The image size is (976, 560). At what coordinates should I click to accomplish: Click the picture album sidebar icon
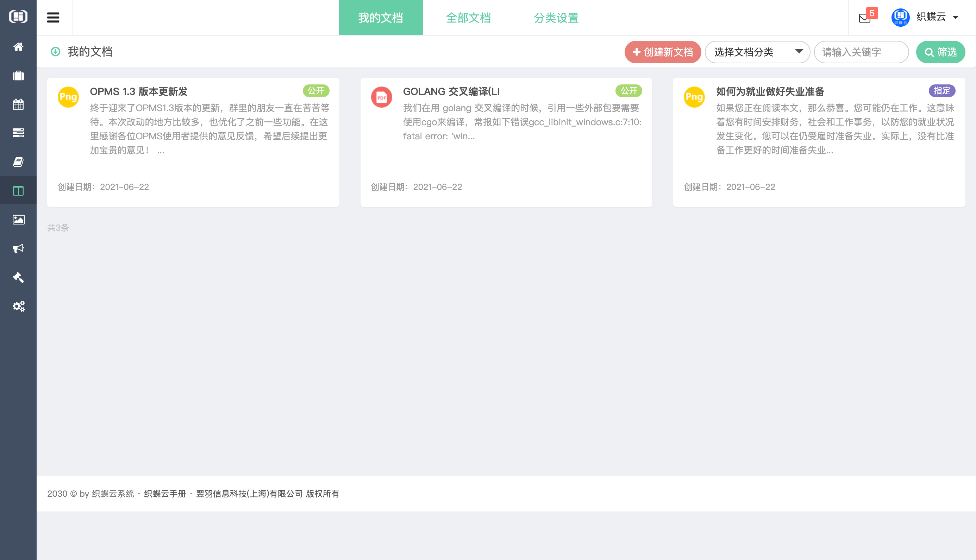[18, 219]
